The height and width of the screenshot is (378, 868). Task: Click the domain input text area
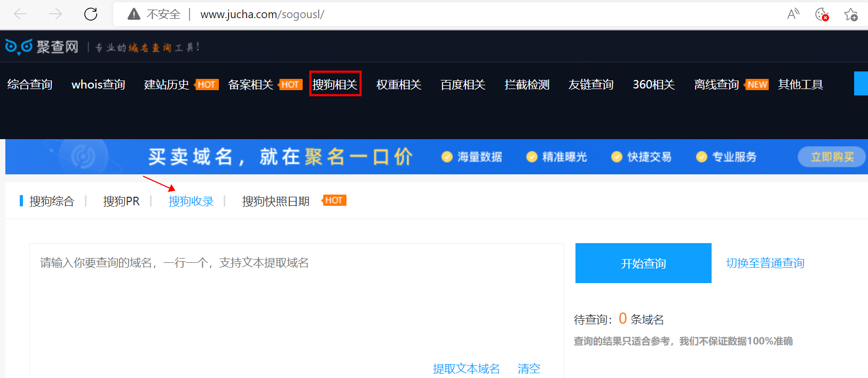(x=297, y=310)
